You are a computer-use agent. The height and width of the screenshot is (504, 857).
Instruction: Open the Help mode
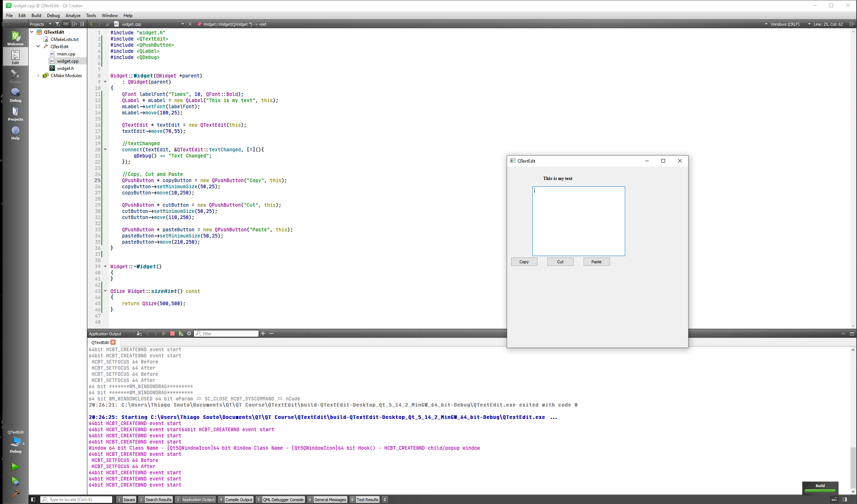point(15,132)
